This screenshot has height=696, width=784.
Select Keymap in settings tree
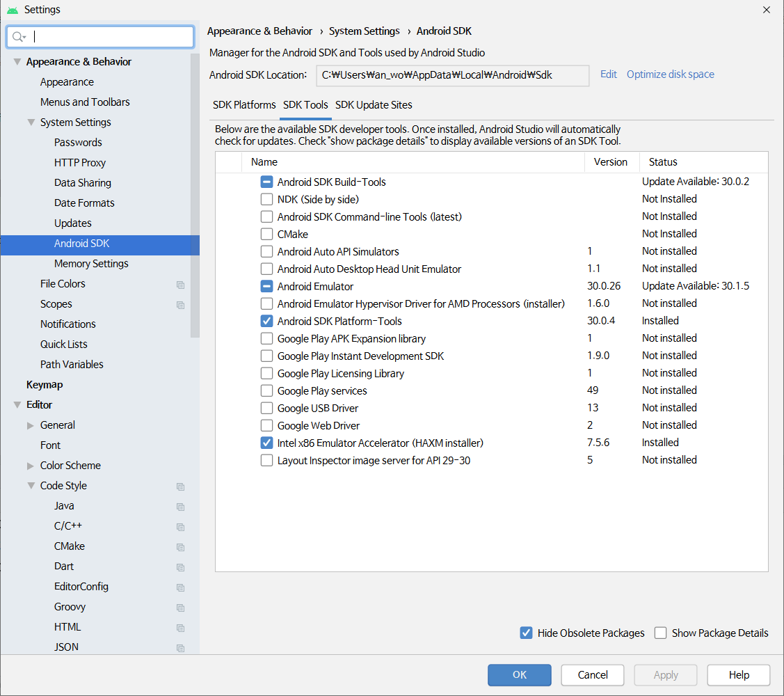(45, 385)
